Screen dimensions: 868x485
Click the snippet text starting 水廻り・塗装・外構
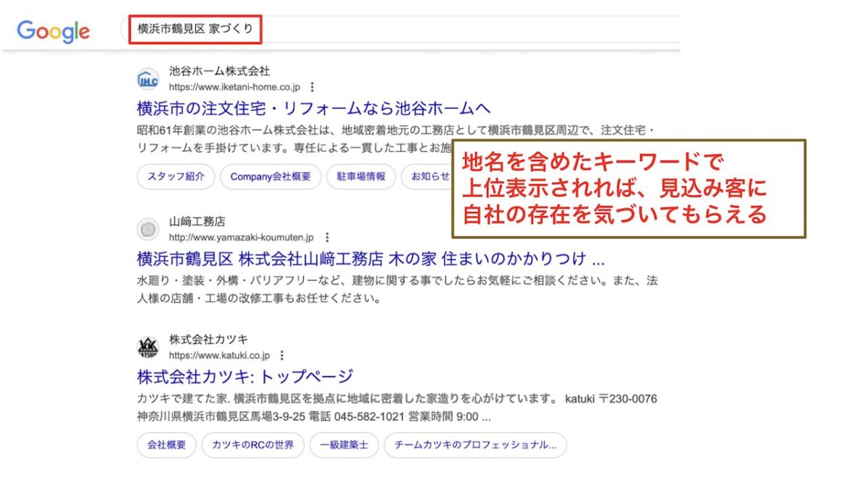pyautogui.click(x=397, y=289)
